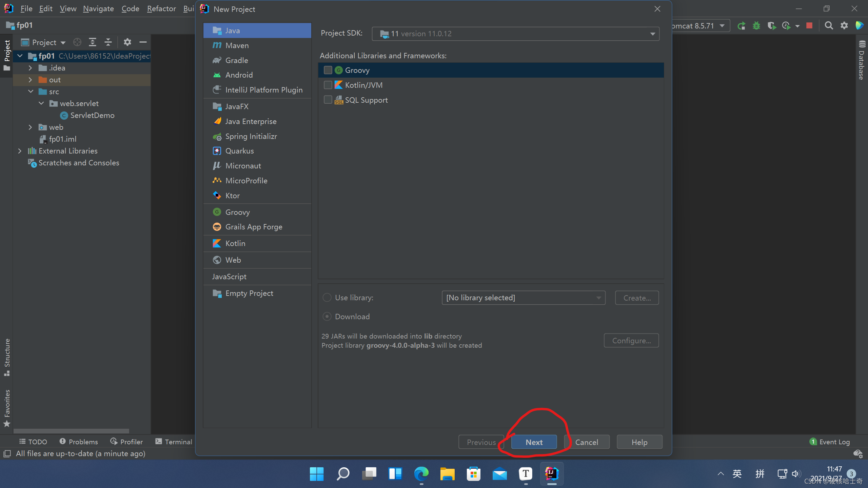Select the Use library radio option

pyautogui.click(x=327, y=298)
